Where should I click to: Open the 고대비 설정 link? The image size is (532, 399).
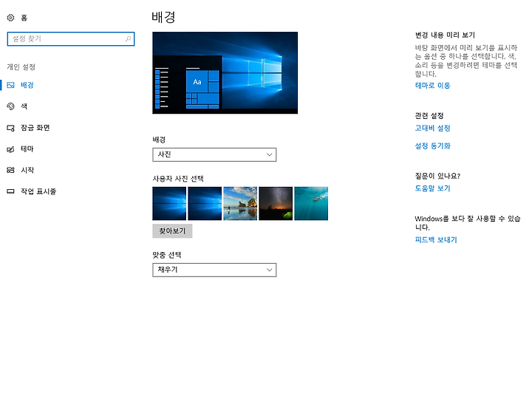coord(432,129)
